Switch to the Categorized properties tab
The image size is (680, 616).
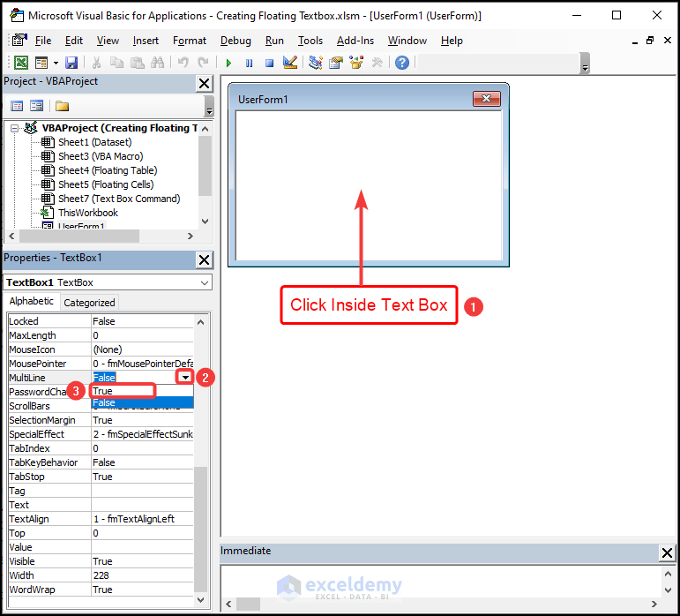(89, 303)
